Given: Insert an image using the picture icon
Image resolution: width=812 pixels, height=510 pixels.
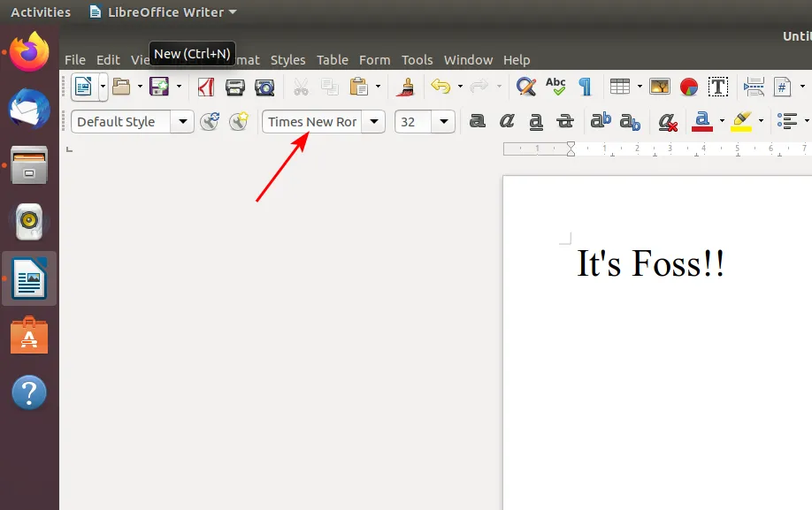Looking at the screenshot, I should point(660,87).
